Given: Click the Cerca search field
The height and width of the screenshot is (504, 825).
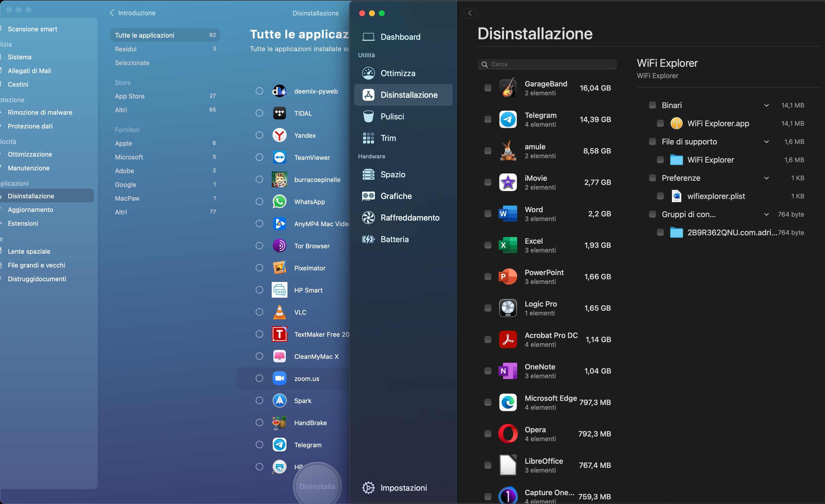Looking at the screenshot, I should tap(547, 64).
